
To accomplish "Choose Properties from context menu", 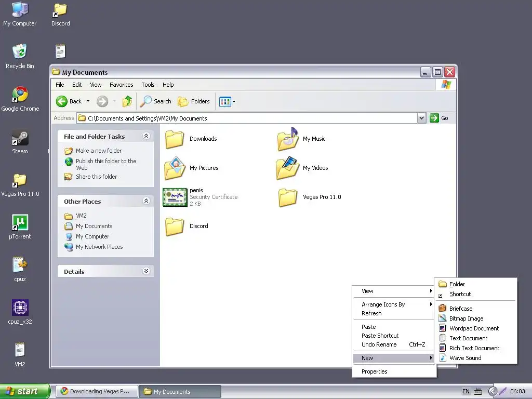I will pyautogui.click(x=394, y=371).
